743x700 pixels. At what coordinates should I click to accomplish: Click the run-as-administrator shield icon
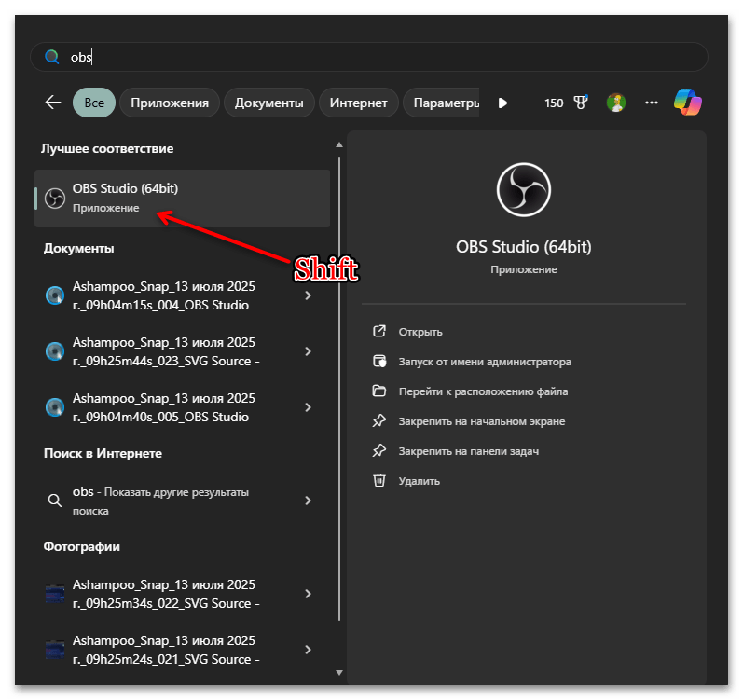click(379, 361)
